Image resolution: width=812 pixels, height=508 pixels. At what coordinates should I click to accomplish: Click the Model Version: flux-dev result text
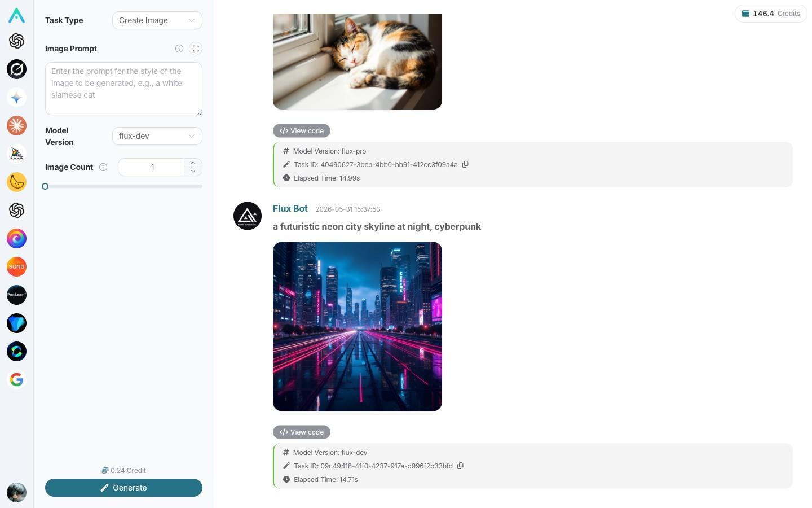pos(330,452)
